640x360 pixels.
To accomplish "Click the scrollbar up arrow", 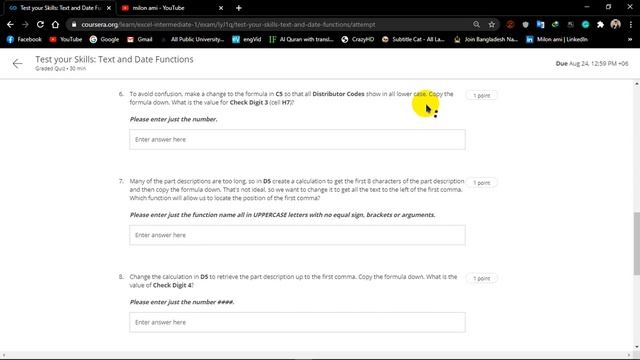I will point(636,84).
